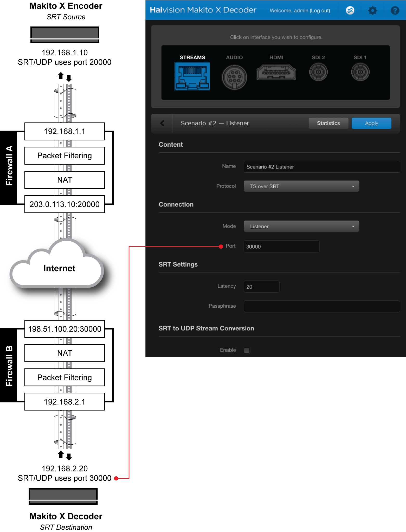This screenshot has height=532, width=406.
Task: Open the Protocol dropdown showing TS over SRT
Action: tap(301, 186)
